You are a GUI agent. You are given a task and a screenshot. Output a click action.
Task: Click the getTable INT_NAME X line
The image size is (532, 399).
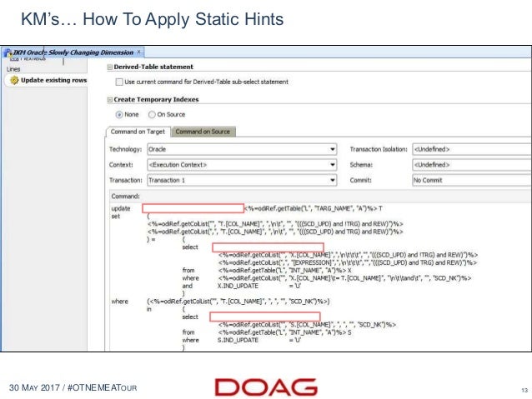pyautogui.click(x=284, y=271)
